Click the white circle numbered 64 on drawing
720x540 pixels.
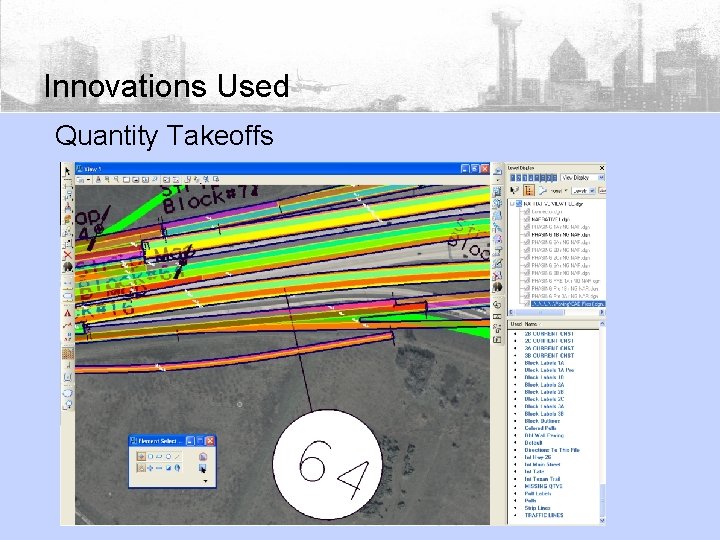coord(327,464)
